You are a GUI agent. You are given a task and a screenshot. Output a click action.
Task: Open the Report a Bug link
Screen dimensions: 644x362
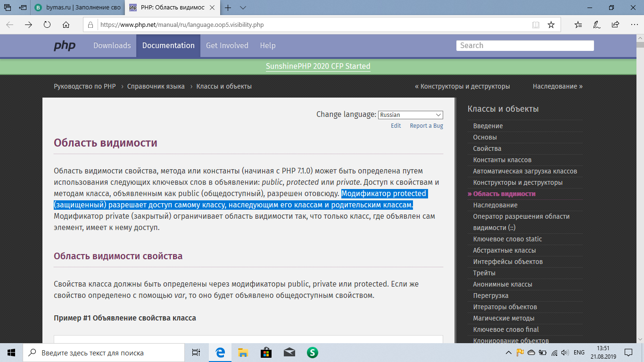pos(426,126)
